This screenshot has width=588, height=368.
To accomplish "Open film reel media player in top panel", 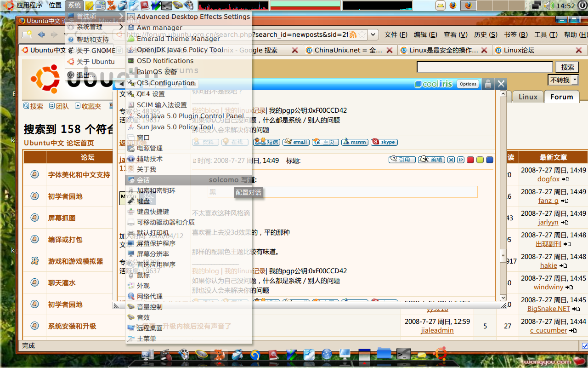I will coord(189,6).
